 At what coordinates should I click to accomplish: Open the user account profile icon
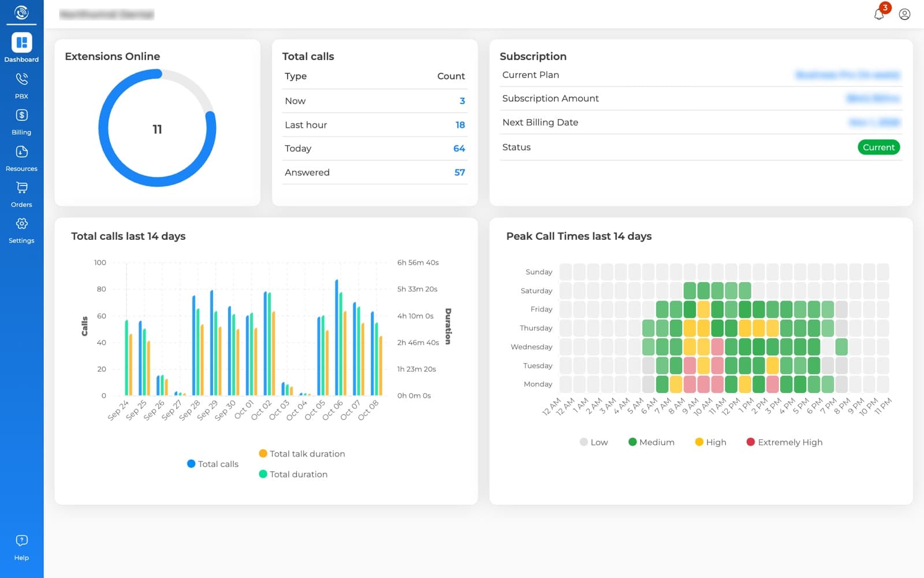click(904, 14)
